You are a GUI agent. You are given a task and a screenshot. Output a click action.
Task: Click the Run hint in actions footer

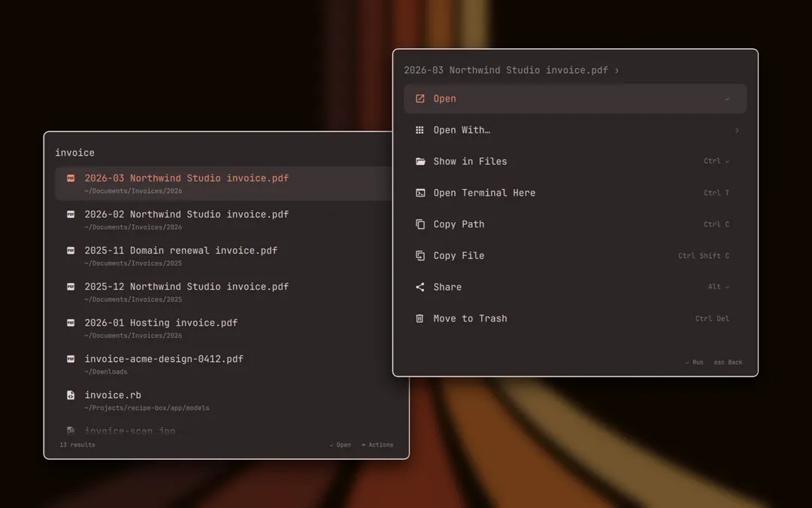point(694,362)
